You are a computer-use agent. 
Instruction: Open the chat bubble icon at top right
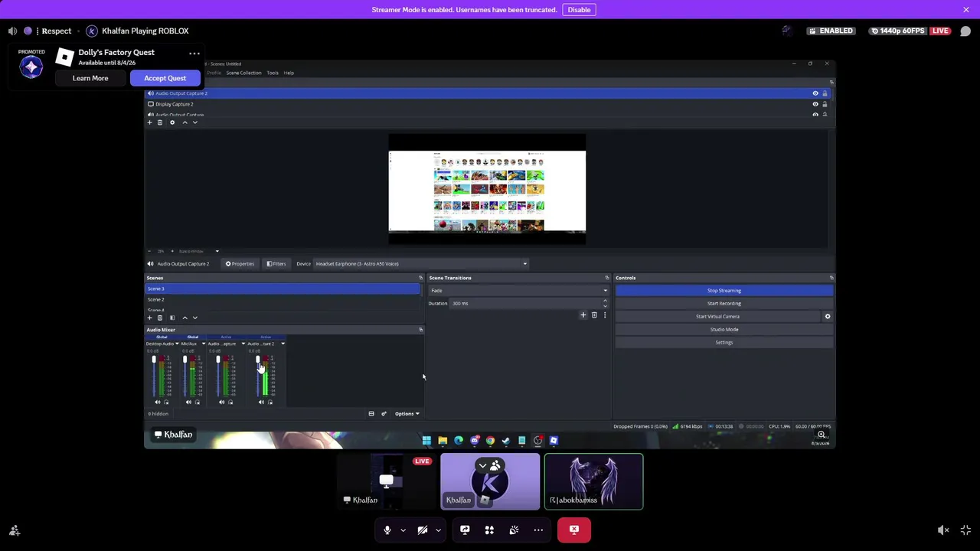[x=965, y=31]
